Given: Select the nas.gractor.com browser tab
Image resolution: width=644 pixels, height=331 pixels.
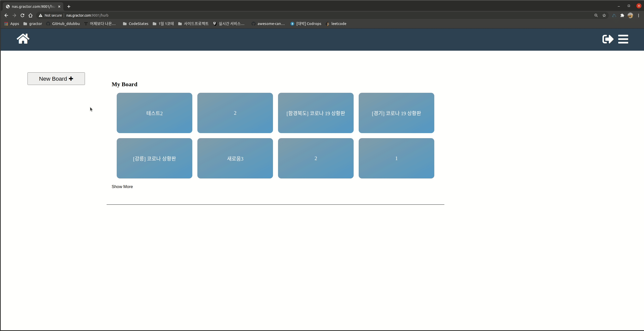Looking at the screenshot, I should [x=32, y=6].
